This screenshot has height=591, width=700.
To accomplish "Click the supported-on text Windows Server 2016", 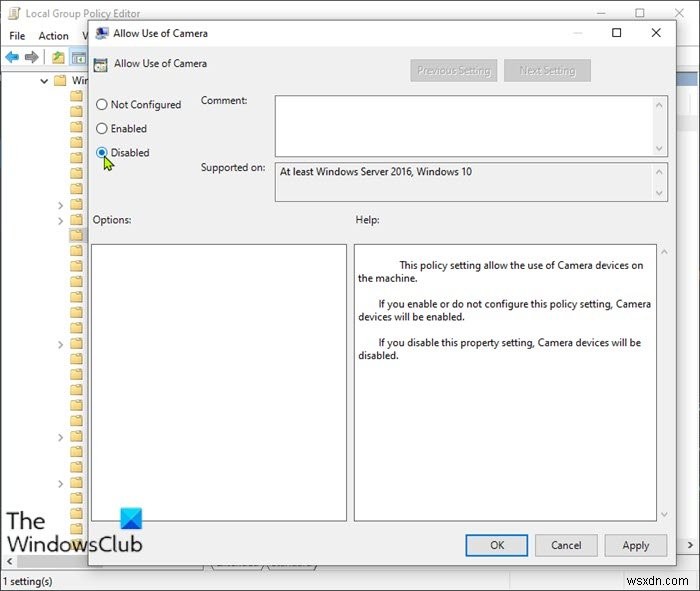I will [376, 172].
